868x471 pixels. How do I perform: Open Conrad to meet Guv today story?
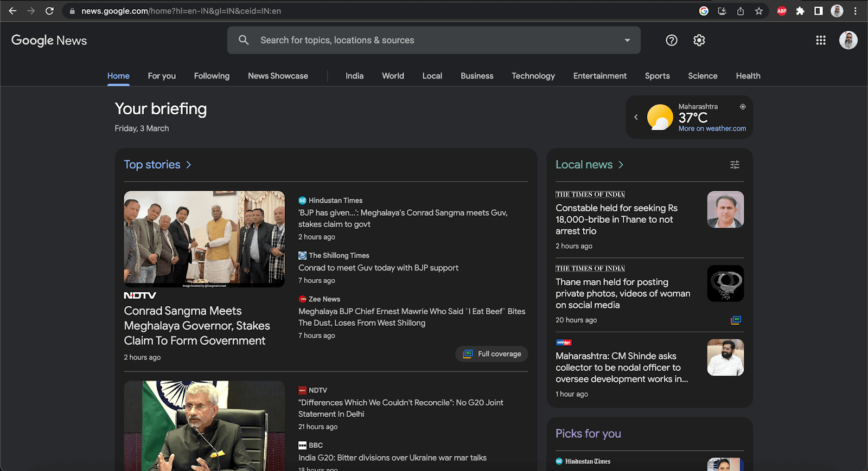(x=378, y=268)
